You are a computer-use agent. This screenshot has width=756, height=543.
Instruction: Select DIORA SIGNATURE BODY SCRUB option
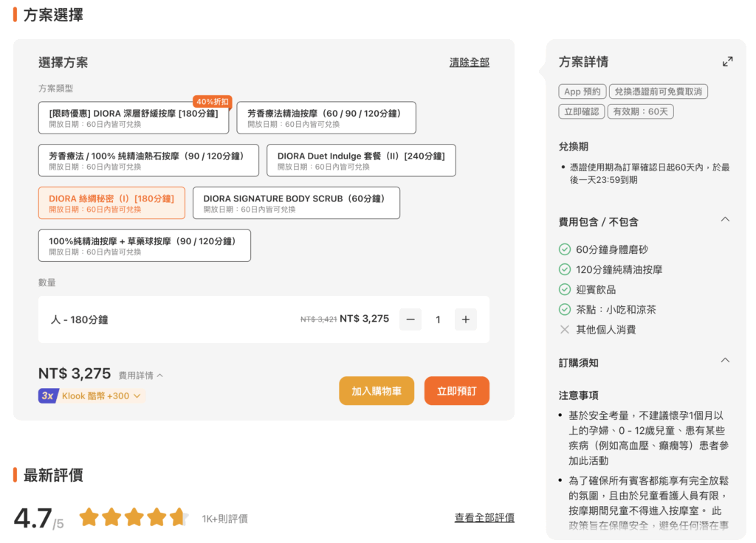pos(297,203)
